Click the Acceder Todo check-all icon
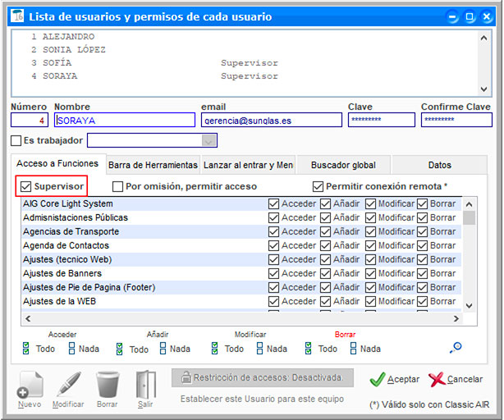The width and height of the screenshot is (504, 420). (x=26, y=349)
